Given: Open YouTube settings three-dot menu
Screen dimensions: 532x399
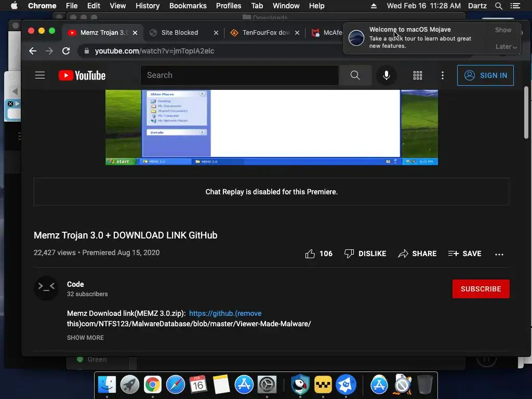Looking at the screenshot, I should (443, 75).
